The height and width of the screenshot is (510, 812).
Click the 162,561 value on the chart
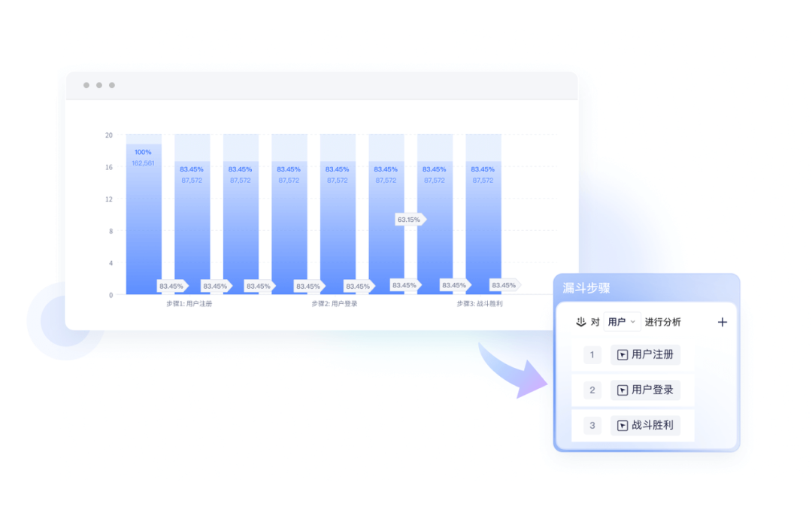143,163
